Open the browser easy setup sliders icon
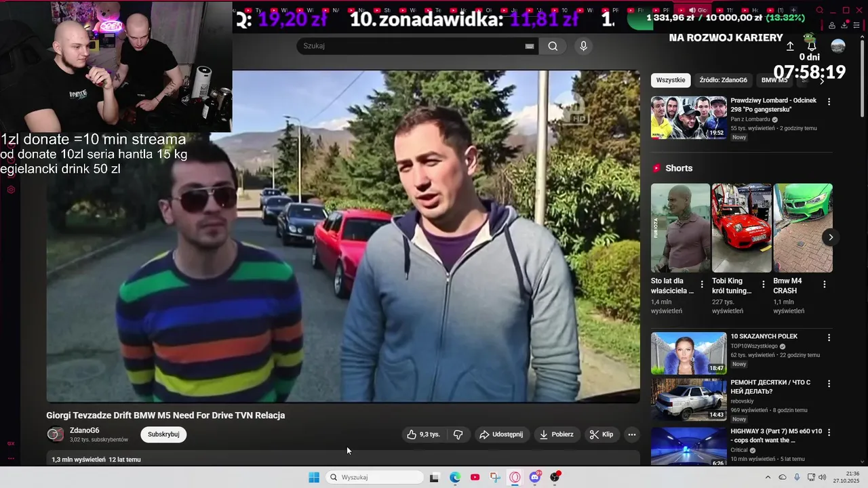The image size is (868, 488). 858,25
